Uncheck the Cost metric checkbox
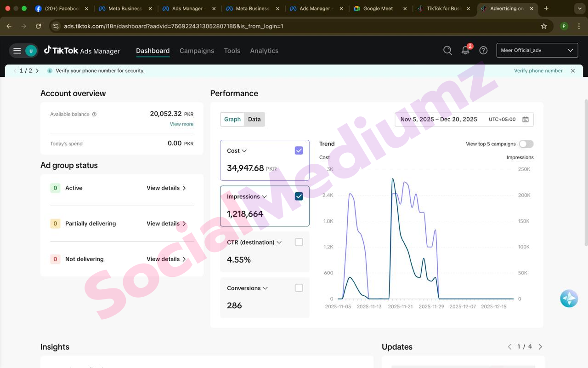This screenshot has width=588, height=368. [299, 150]
